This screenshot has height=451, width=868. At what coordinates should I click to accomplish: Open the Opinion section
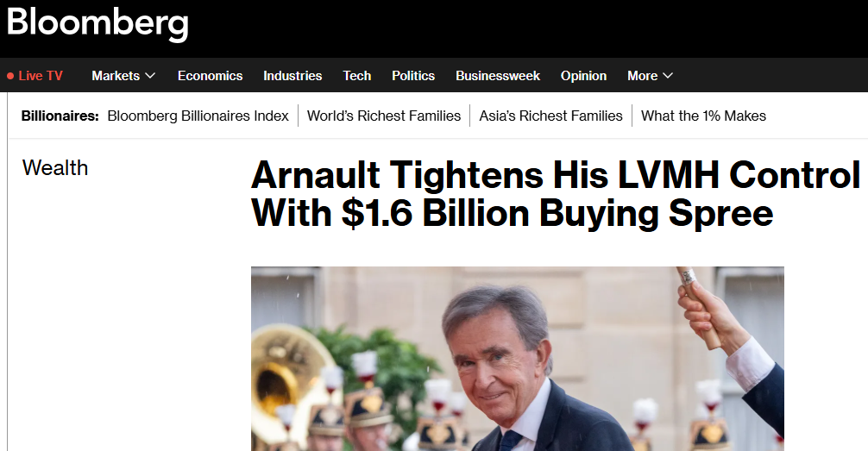pyautogui.click(x=583, y=76)
